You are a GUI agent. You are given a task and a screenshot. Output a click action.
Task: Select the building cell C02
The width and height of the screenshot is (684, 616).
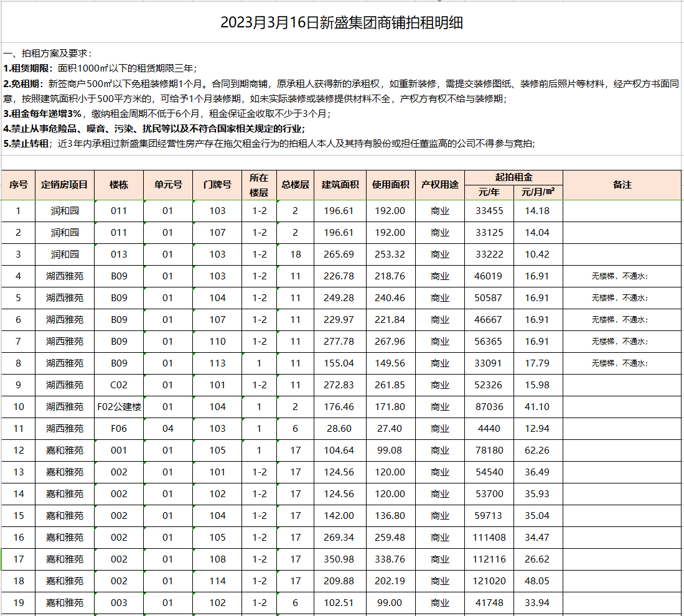pos(119,385)
